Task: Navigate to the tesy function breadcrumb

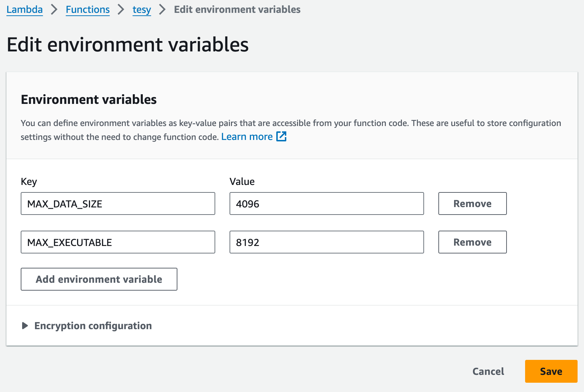Action: coord(142,10)
